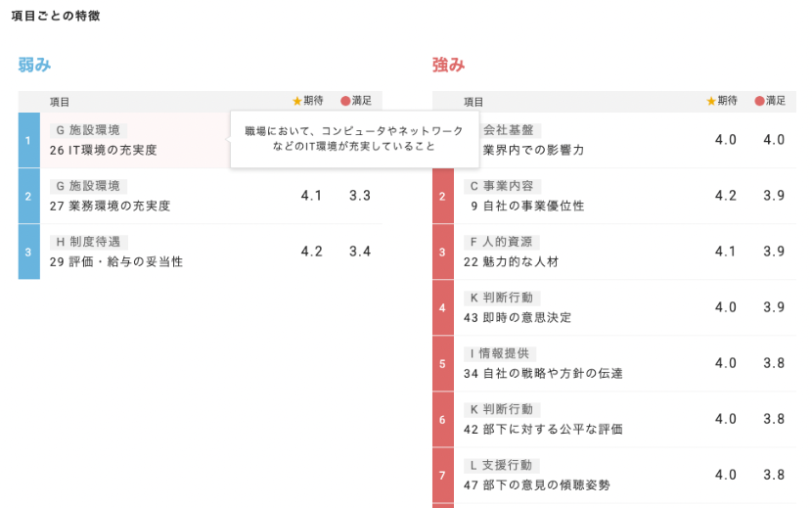Click the star 期待 icon in the strengths header
The width and height of the screenshot is (812, 508).
711,101
